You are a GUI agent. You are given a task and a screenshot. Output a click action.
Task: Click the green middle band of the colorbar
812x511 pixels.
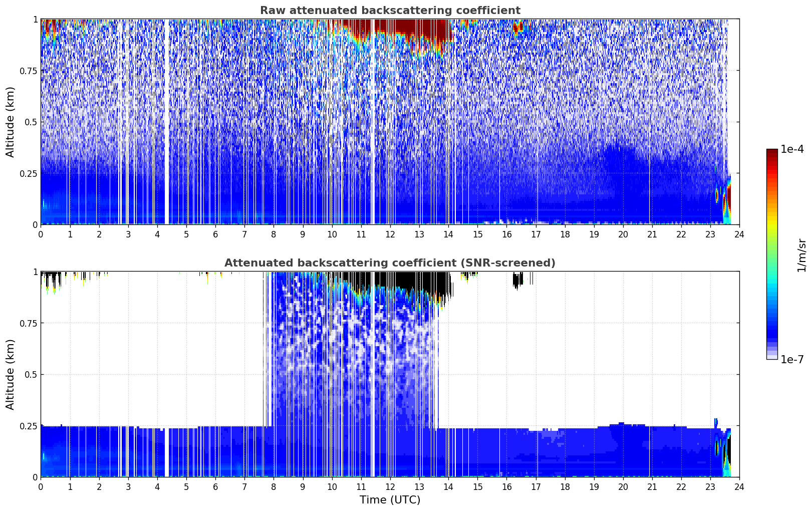click(772, 245)
